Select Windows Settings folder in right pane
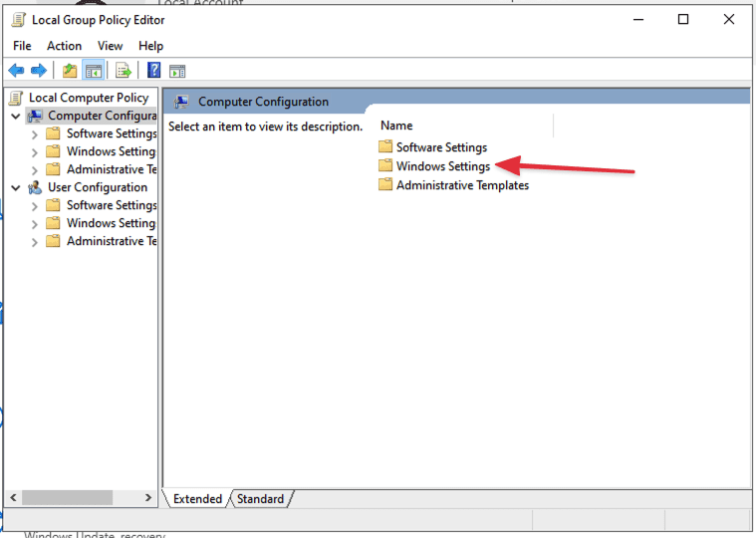Image resolution: width=756 pixels, height=538 pixels. tap(442, 166)
